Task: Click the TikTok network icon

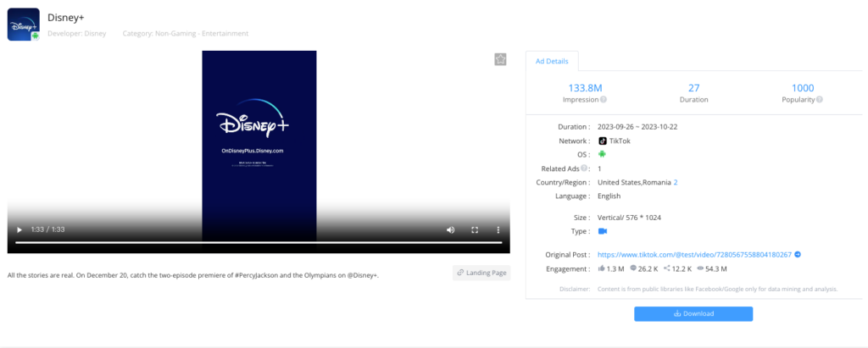Action: tap(603, 141)
